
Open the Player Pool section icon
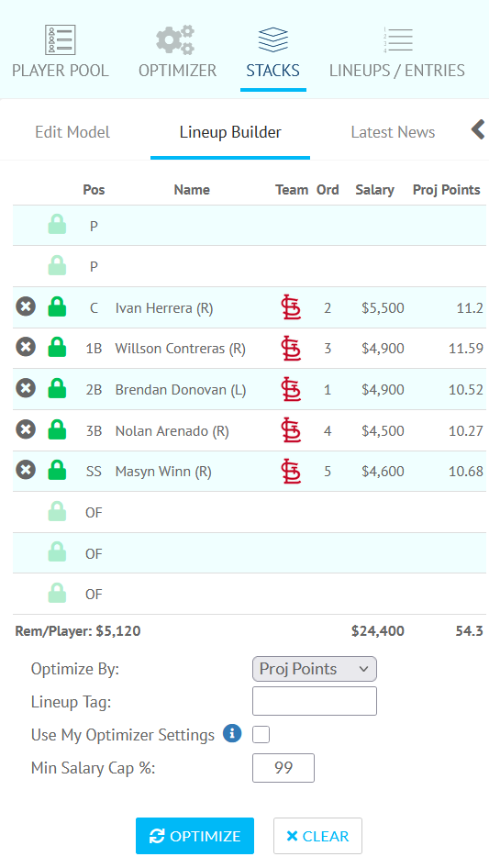click(60, 39)
